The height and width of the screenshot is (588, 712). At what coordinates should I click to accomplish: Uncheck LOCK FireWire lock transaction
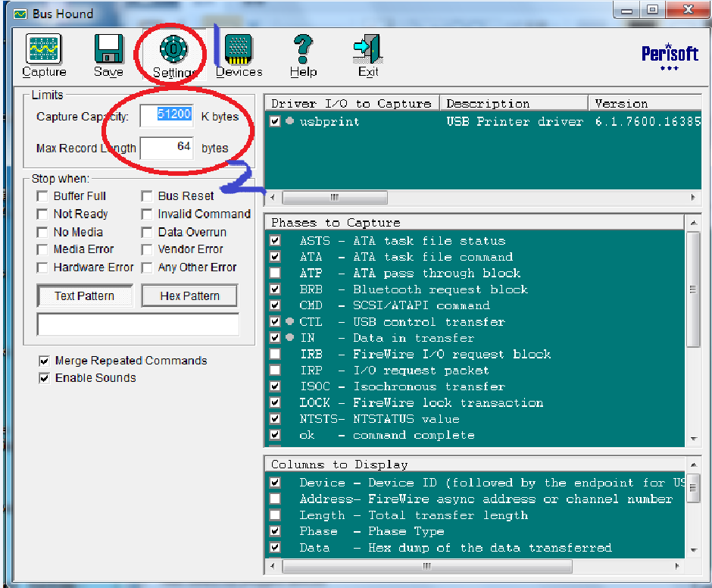click(275, 402)
